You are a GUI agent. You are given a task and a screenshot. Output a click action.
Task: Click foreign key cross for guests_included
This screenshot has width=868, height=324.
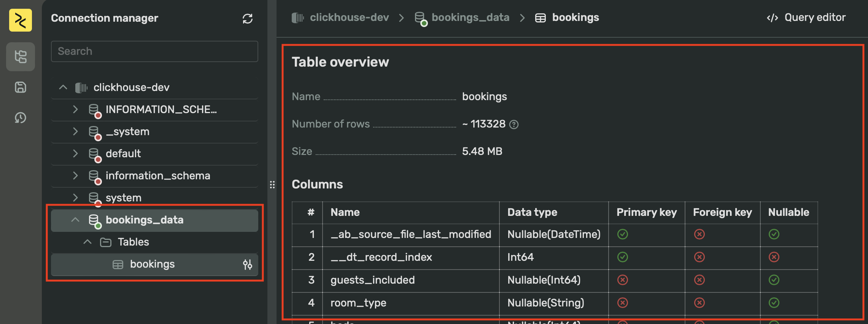click(x=699, y=280)
